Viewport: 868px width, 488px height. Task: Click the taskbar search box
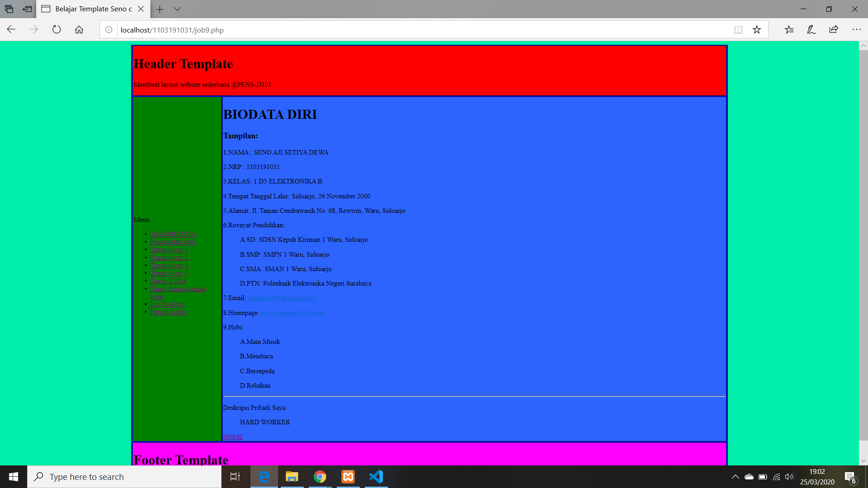click(x=124, y=477)
